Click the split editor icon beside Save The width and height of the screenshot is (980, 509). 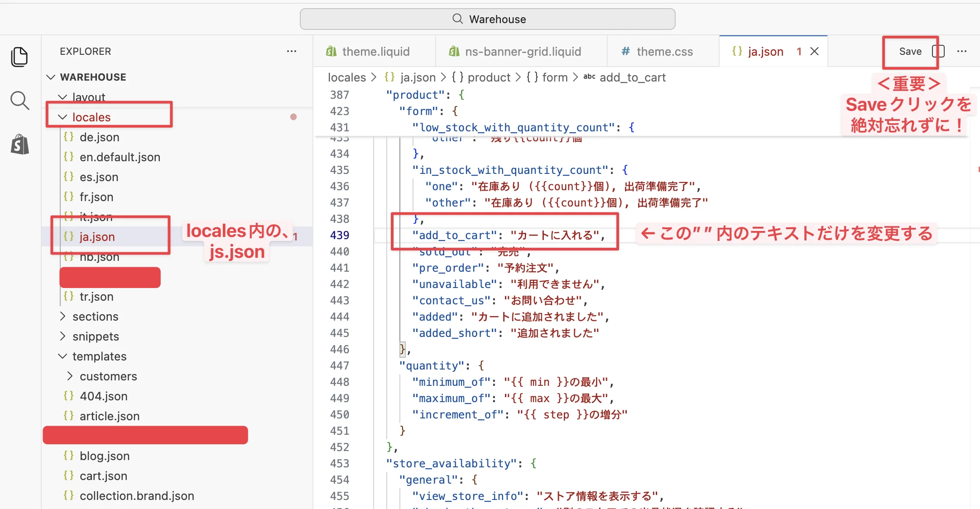pyautogui.click(x=938, y=51)
